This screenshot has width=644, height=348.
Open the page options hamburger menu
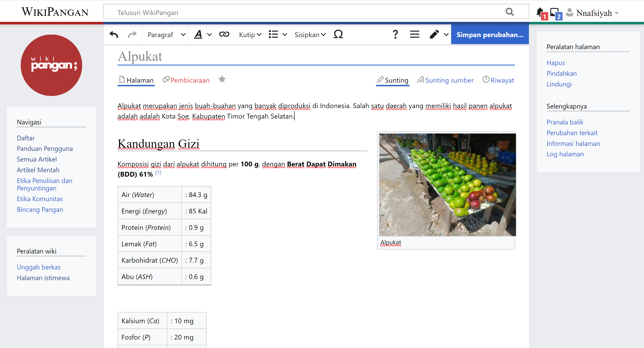pos(414,34)
